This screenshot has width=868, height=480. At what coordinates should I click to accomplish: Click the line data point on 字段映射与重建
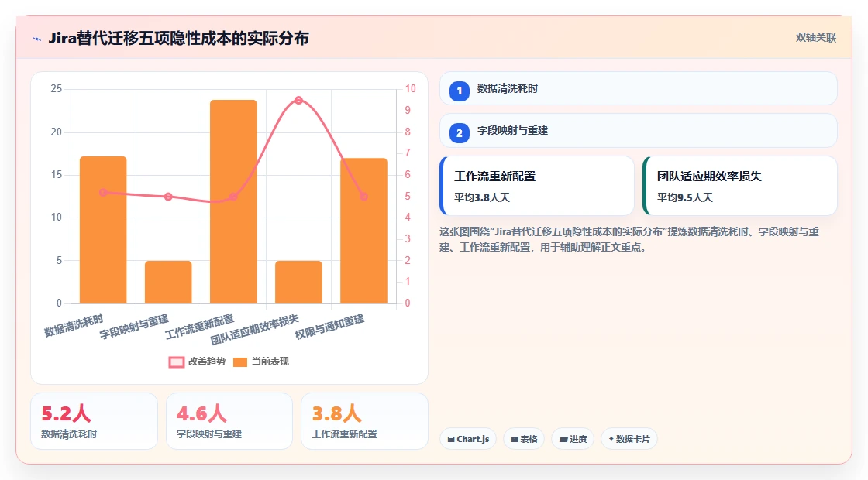click(168, 197)
